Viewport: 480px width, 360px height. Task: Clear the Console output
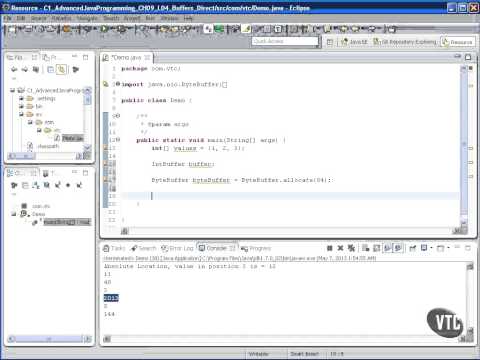coord(366,248)
